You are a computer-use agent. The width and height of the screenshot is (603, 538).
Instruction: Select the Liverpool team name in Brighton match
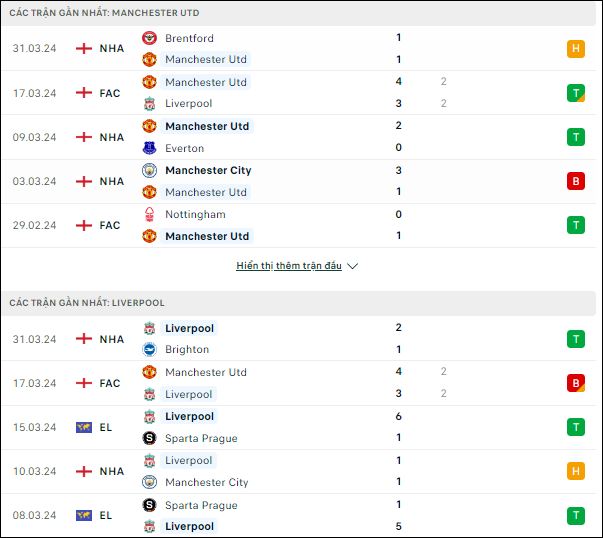pos(189,328)
